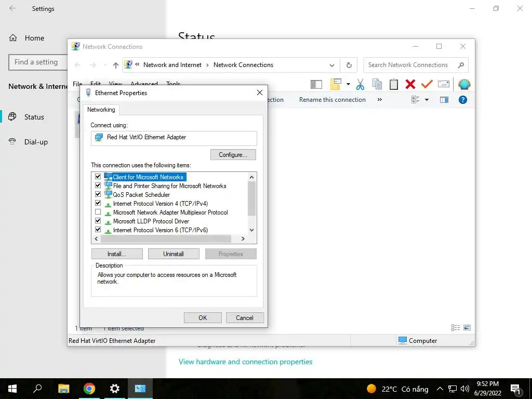The height and width of the screenshot is (399, 532).
Task: Open the Tools menu
Action: (x=173, y=84)
